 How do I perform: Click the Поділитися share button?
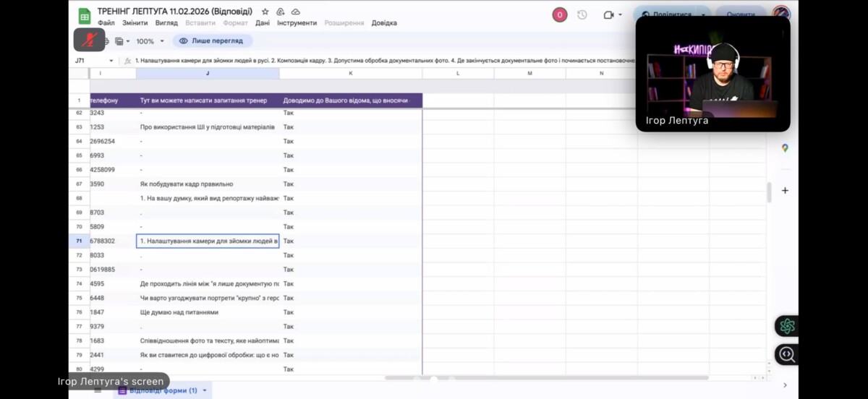666,14
